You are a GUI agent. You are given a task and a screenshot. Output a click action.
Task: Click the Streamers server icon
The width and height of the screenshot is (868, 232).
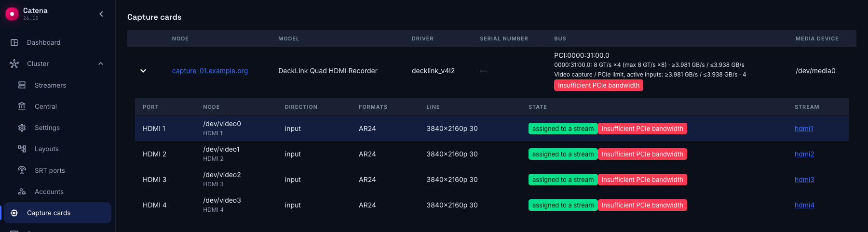pyautogui.click(x=22, y=85)
